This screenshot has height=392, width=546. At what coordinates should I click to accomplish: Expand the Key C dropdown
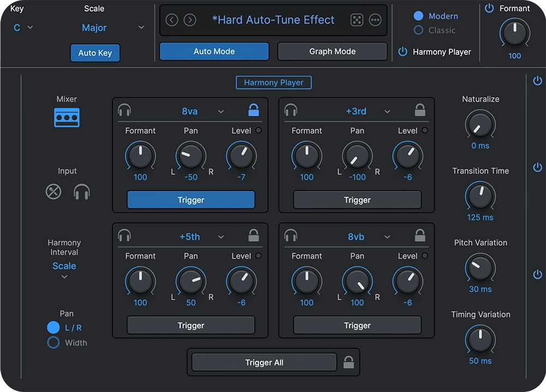point(22,28)
